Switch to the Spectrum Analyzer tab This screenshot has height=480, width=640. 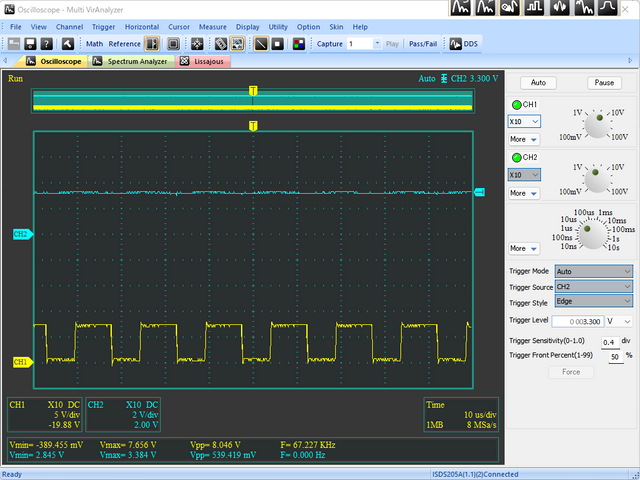[132, 61]
